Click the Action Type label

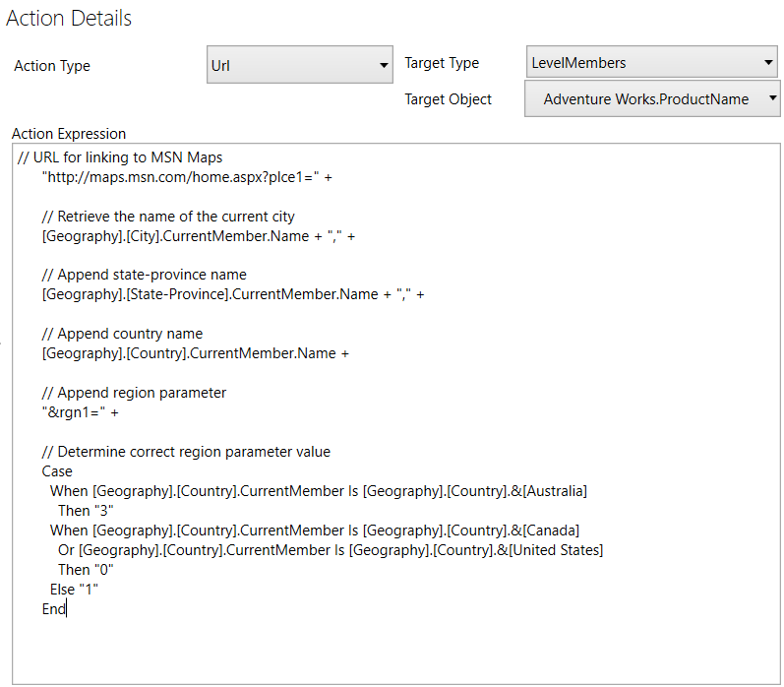(x=52, y=66)
